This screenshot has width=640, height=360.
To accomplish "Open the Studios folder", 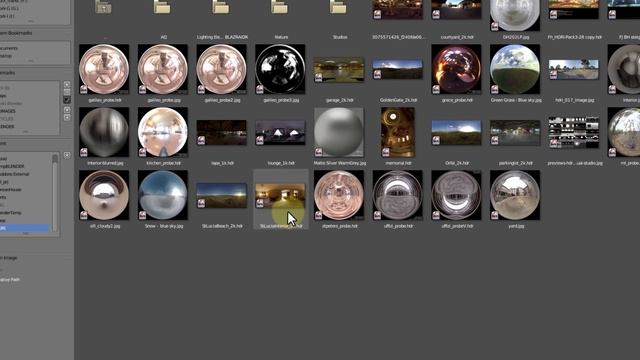I will click(x=338, y=7).
